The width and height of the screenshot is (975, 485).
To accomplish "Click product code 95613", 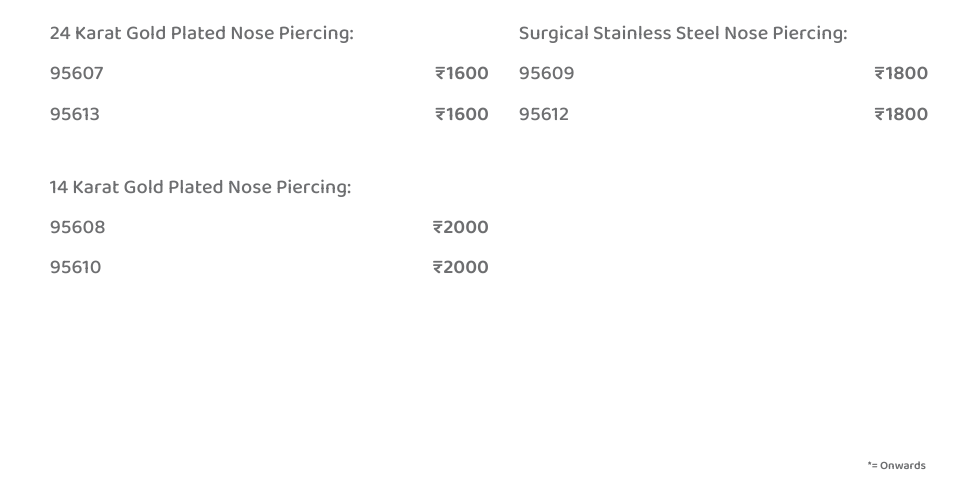I will tap(75, 114).
